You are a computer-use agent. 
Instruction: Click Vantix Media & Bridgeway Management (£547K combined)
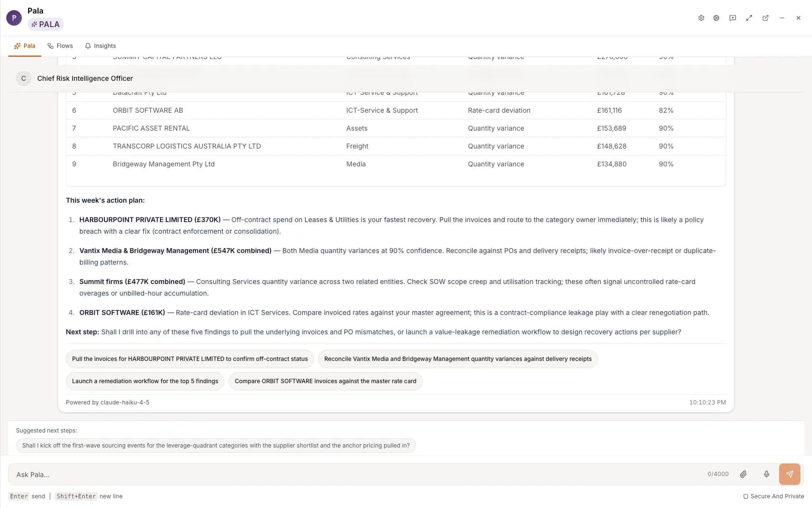pos(175,251)
